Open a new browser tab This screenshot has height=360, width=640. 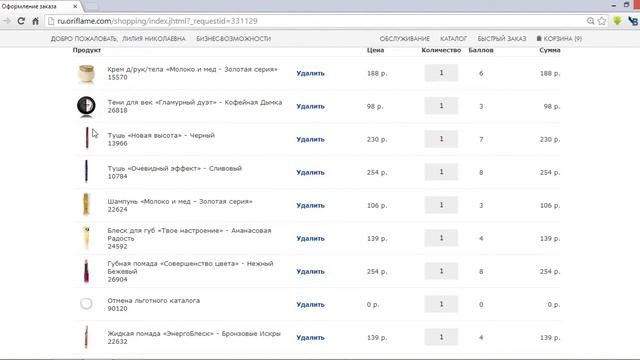pyautogui.click(x=91, y=7)
